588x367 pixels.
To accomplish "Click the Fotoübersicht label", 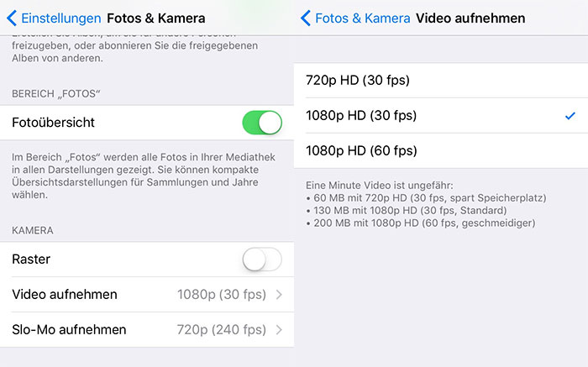I will pos(53,123).
